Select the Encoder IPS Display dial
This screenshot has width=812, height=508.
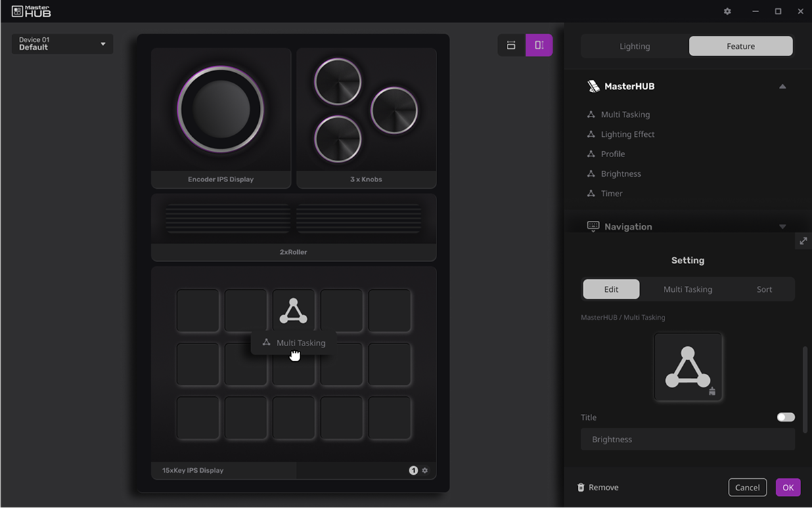(x=221, y=109)
